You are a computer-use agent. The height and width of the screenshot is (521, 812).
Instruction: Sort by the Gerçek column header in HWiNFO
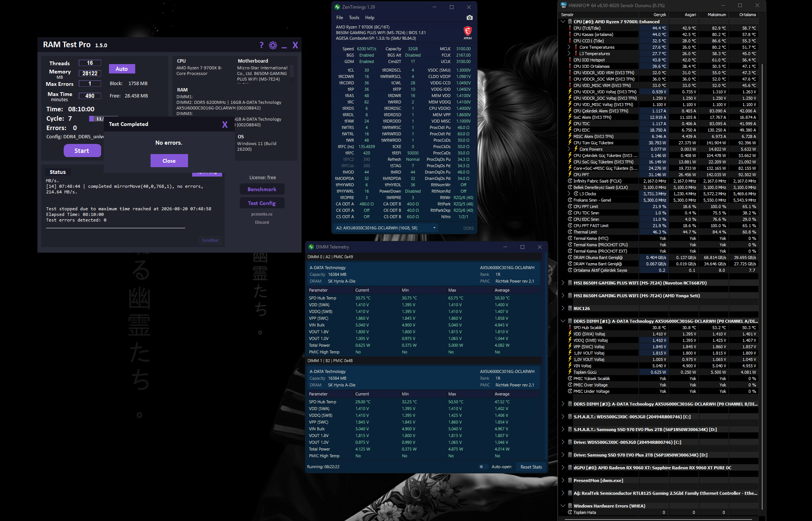click(x=653, y=15)
